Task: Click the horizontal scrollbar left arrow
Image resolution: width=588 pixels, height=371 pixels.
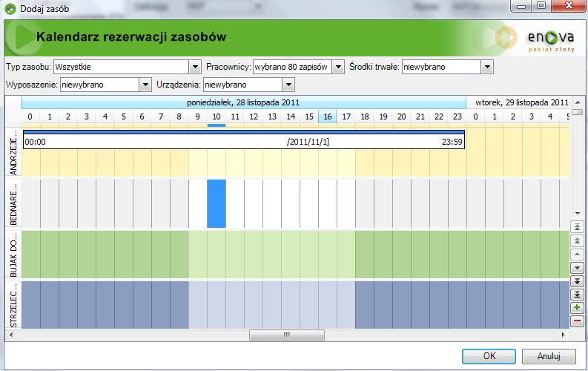Action: coord(11,335)
